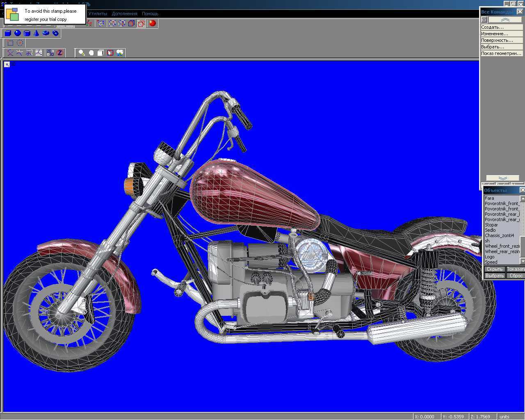
Task: Toggle the 2D/3D view mode button
Action: tap(50, 53)
